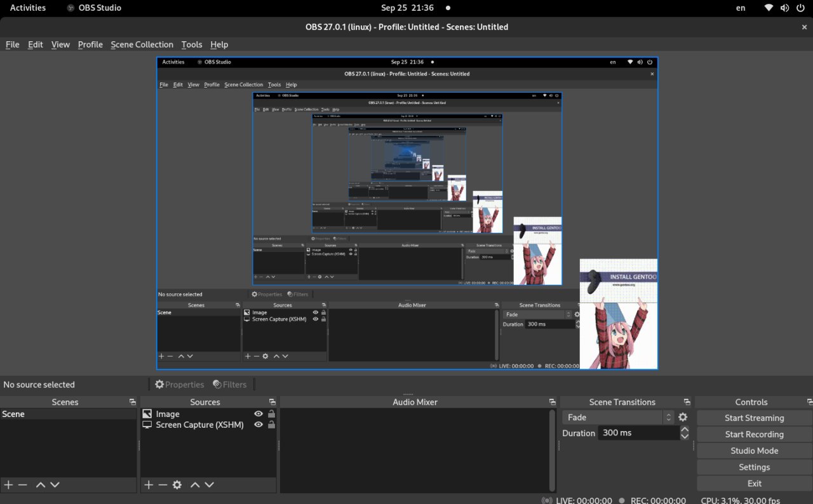This screenshot has height=504, width=813.
Task: Open the Help menu
Action: pos(219,44)
